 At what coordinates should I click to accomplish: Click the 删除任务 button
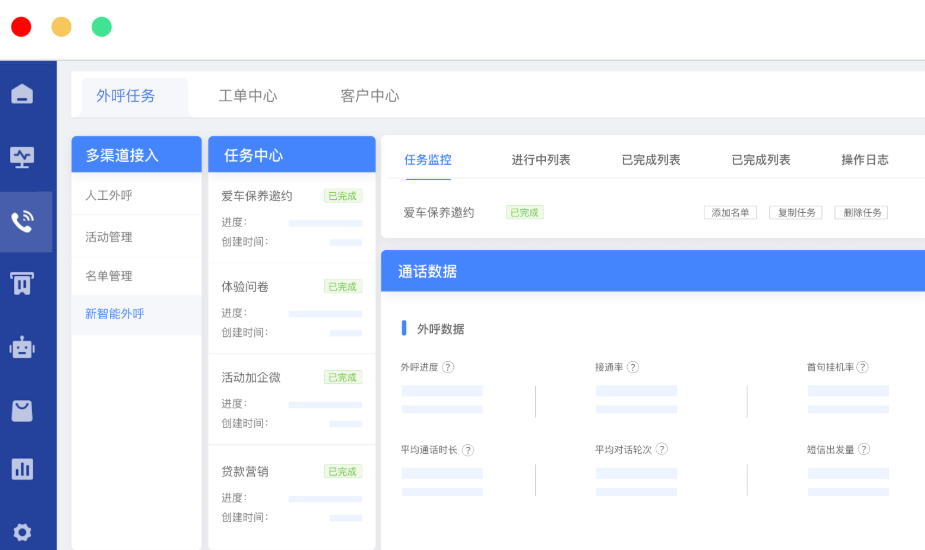tap(861, 212)
